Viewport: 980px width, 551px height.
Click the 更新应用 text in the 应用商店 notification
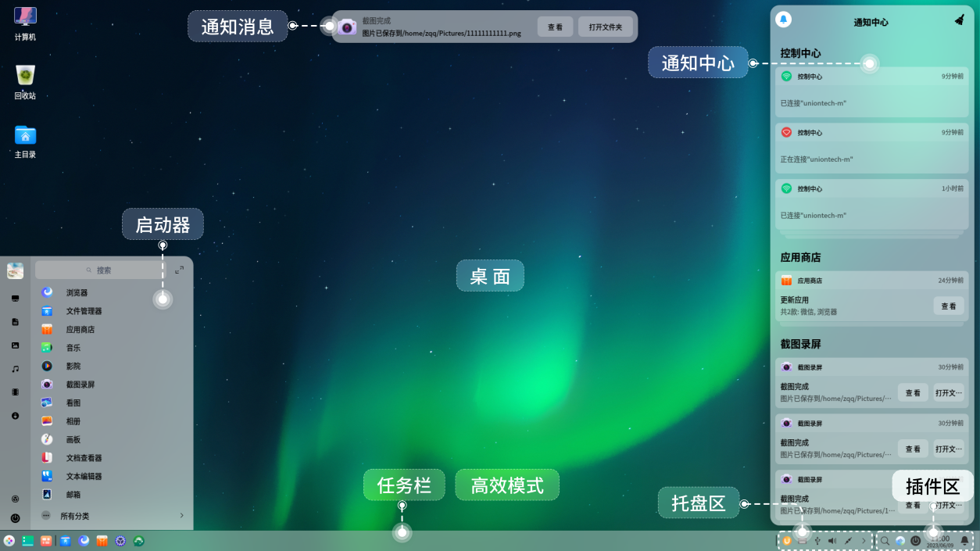point(795,300)
